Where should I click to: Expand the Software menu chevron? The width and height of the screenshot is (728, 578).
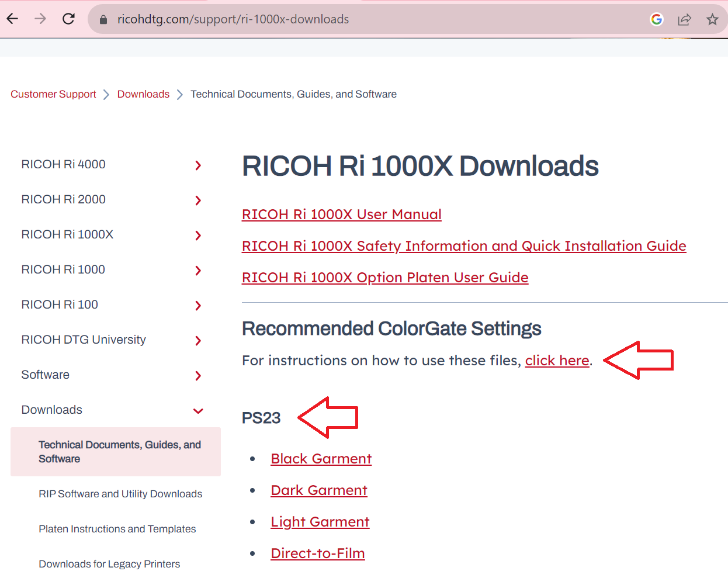[198, 376]
